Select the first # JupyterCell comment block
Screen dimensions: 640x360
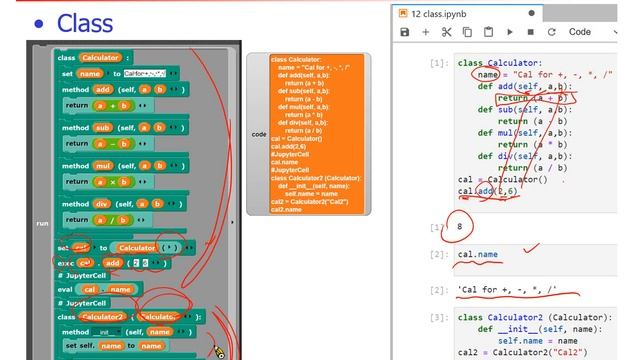[82, 276]
